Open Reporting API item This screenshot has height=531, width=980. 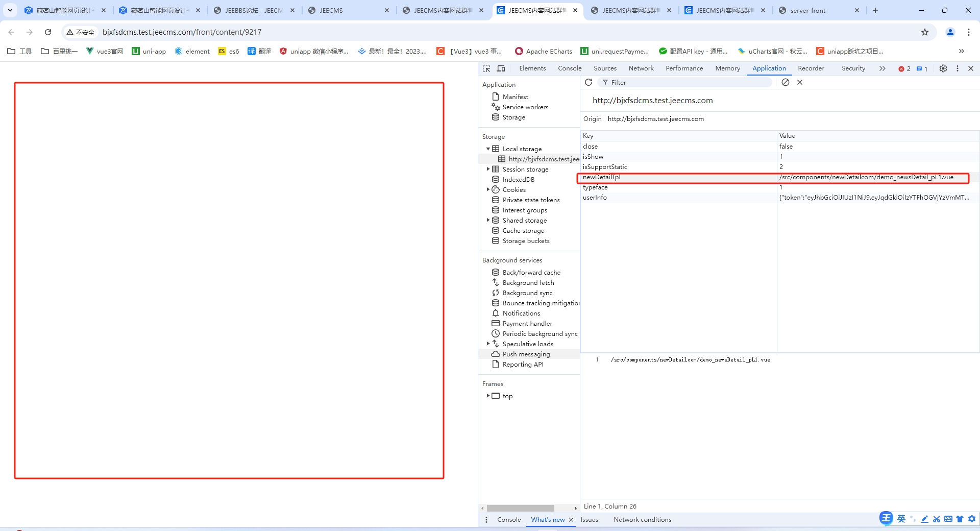tap(523, 364)
